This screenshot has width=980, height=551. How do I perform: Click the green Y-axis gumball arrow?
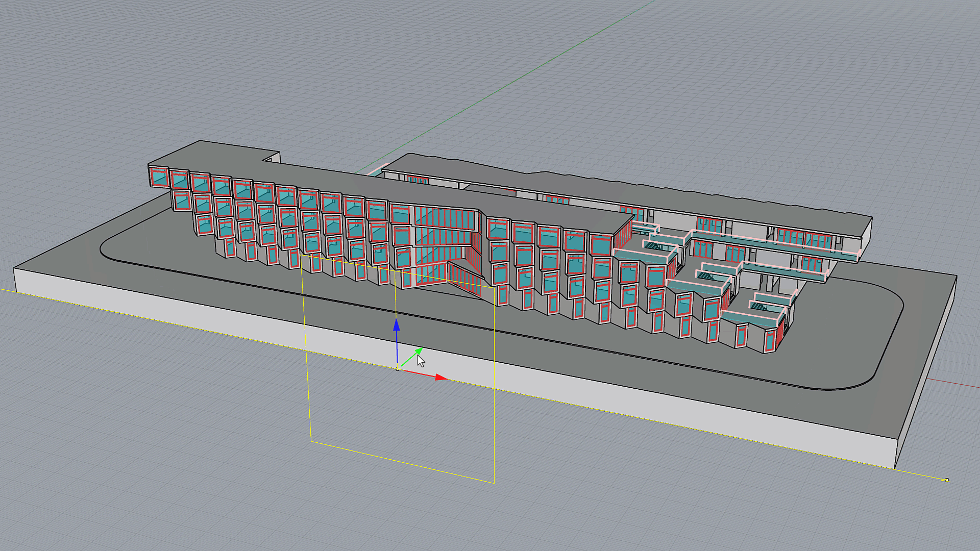pyautogui.click(x=419, y=352)
